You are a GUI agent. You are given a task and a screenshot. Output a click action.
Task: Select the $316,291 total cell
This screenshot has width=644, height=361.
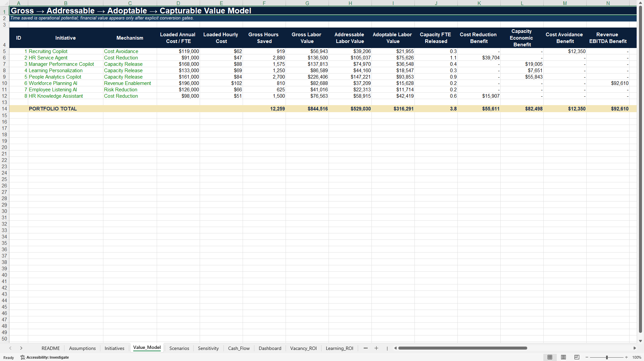[393, 109]
